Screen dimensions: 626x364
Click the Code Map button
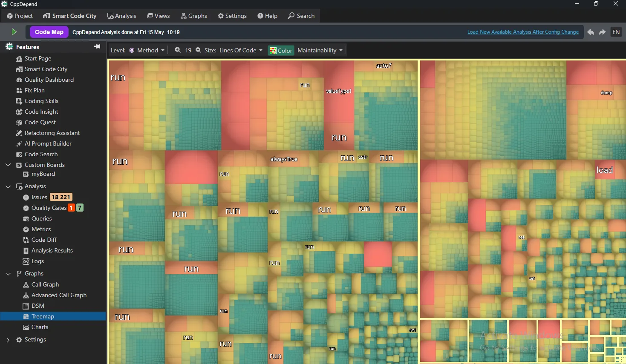[x=49, y=32]
